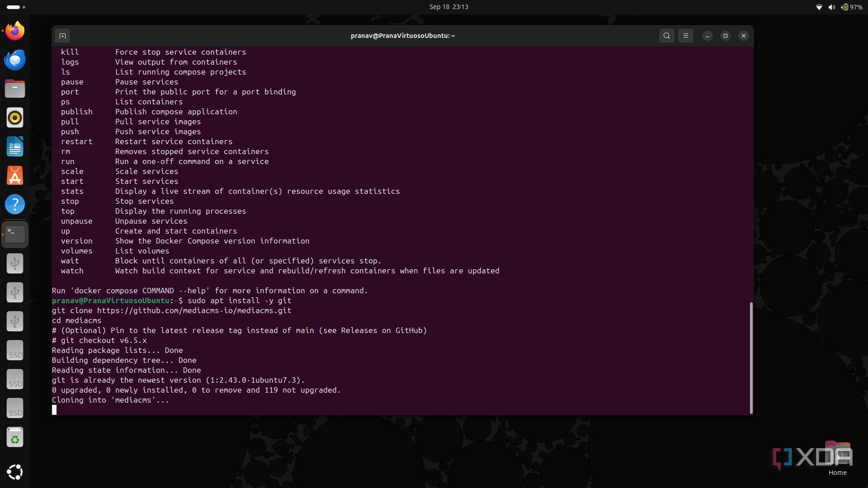Launch Thunderbird mail from the dock
868x488 pixels.
click(x=15, y=60)
